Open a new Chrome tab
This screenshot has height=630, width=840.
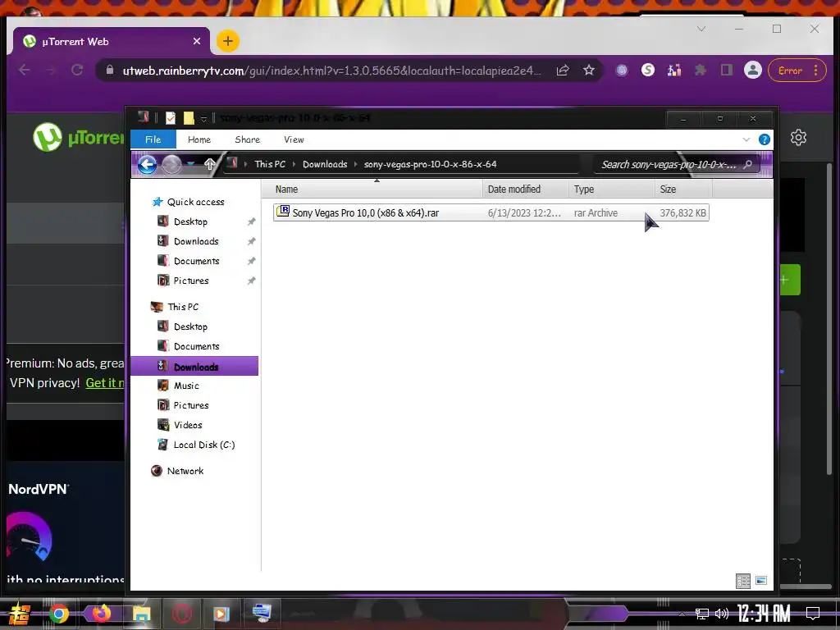click(x=228, y=41)
